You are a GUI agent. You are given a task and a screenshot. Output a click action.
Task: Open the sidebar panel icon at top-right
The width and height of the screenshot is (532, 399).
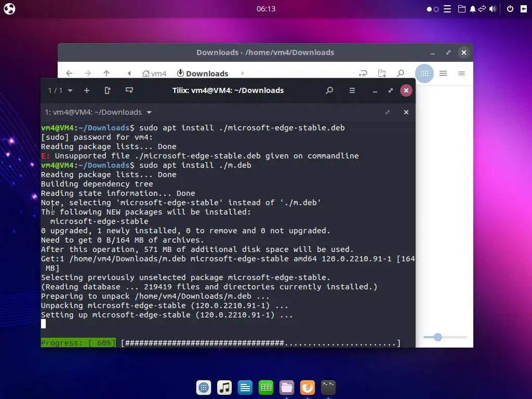click(x=524, y=9)
